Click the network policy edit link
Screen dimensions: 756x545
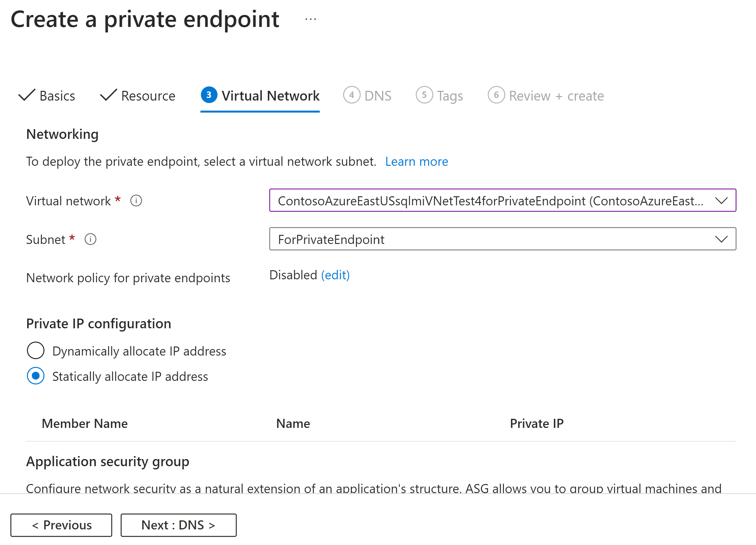tap(335, 275)
